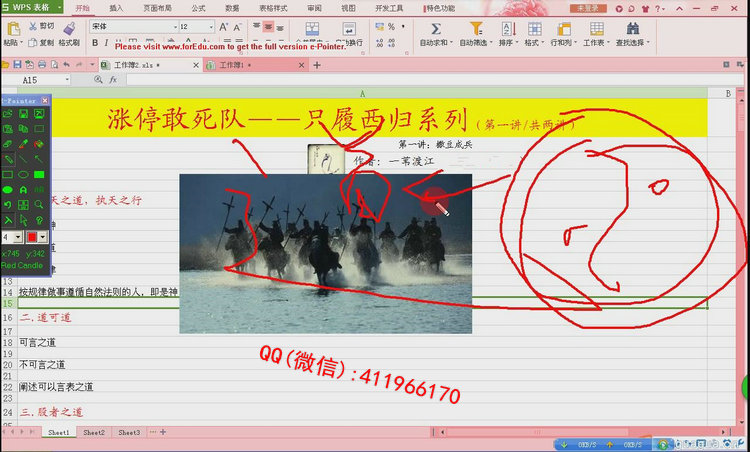Click the e-Pointer grid layout icon
This screenshot has width=750, height=452.
tap(23, 205)
